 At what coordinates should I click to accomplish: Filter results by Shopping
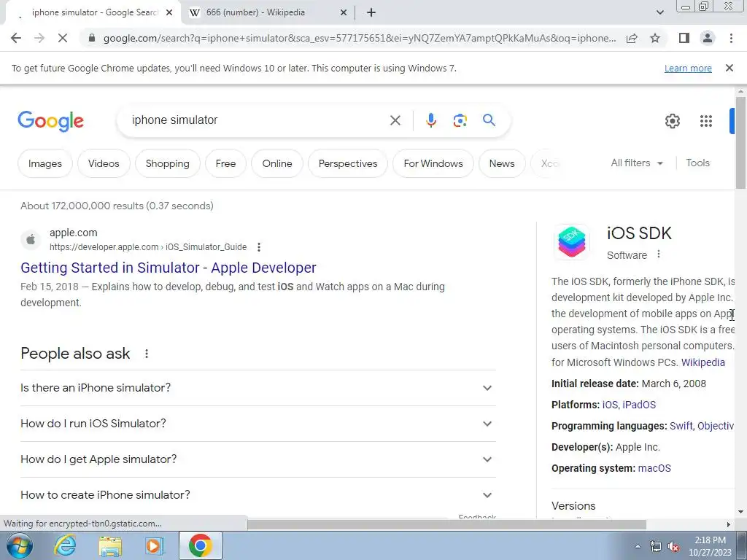(x=167, y=163)
